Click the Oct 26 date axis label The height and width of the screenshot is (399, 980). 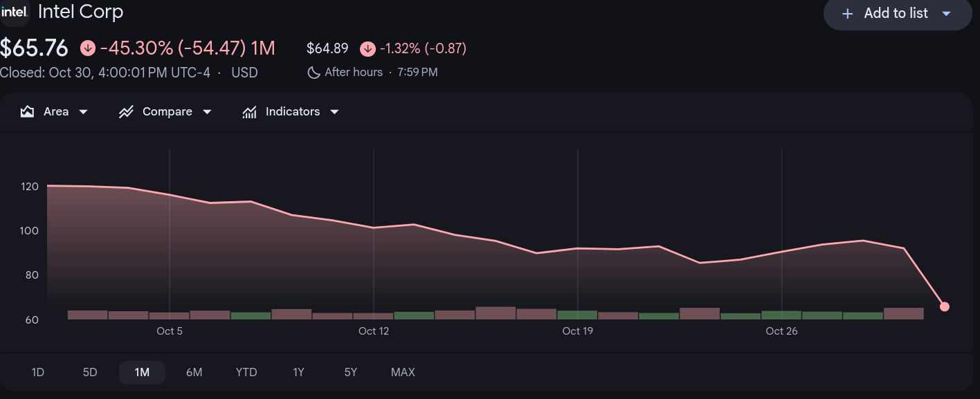tap(782, 331)
